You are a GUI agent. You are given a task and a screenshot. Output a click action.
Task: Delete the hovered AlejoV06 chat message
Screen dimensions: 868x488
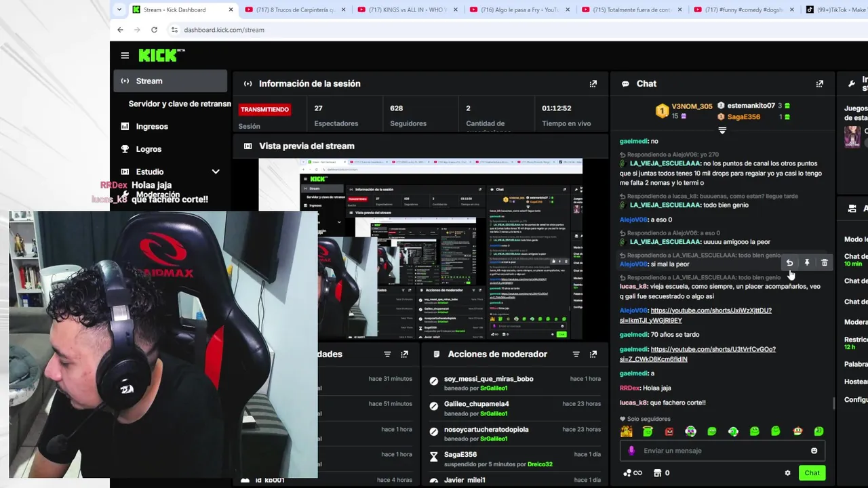click(x=825, y=262)
